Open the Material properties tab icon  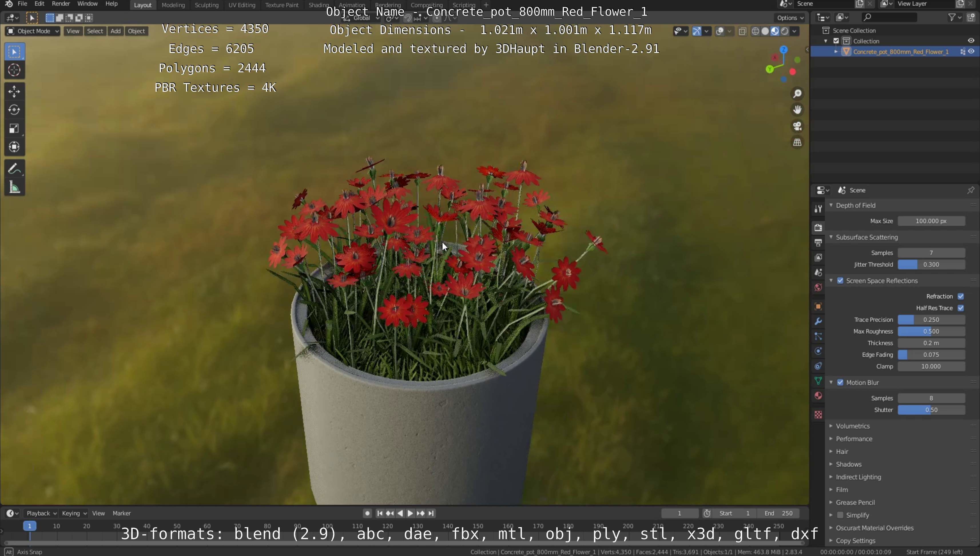click(x=818, y=396)
